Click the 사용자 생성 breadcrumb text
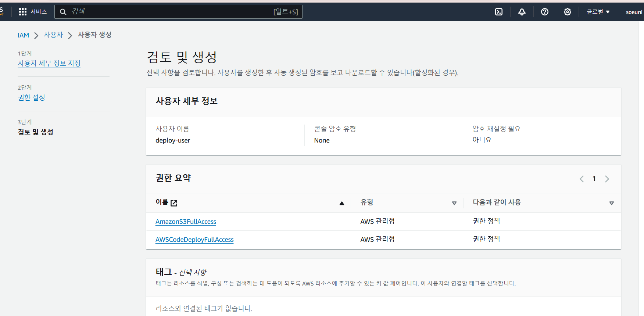 pyautogui.click(x=95, y=35)
